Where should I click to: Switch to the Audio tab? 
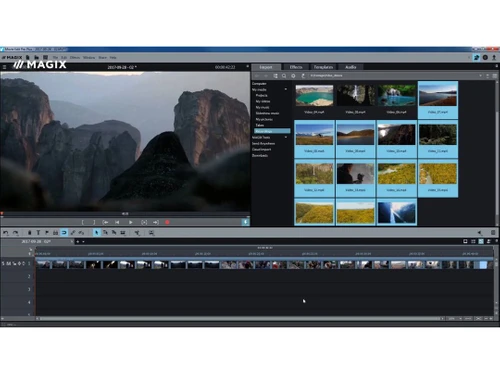click(350, 67)
